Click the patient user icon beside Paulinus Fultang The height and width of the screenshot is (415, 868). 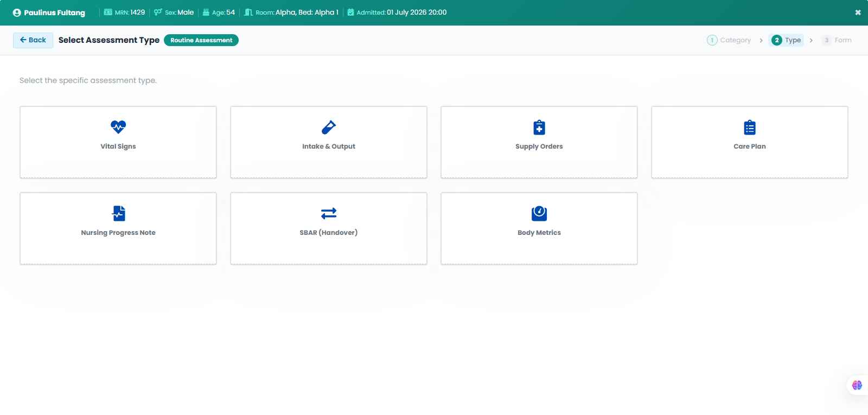click(17, 12)
